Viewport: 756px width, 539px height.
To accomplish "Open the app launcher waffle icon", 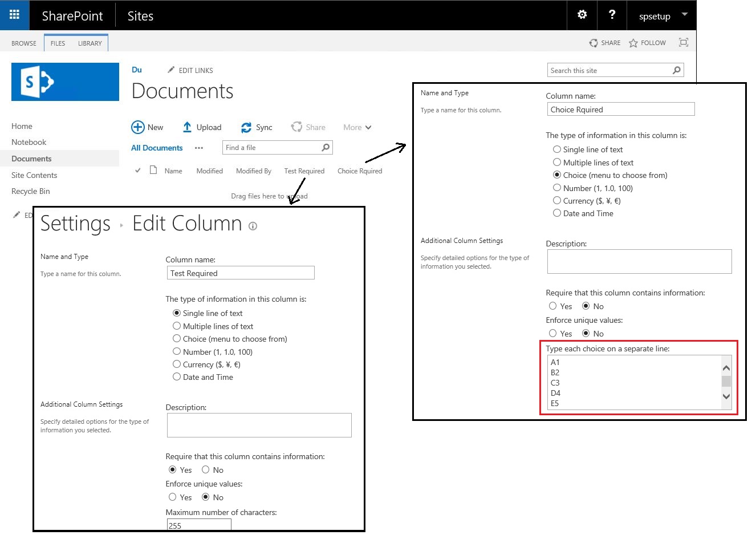I will (x=15, y=15).
